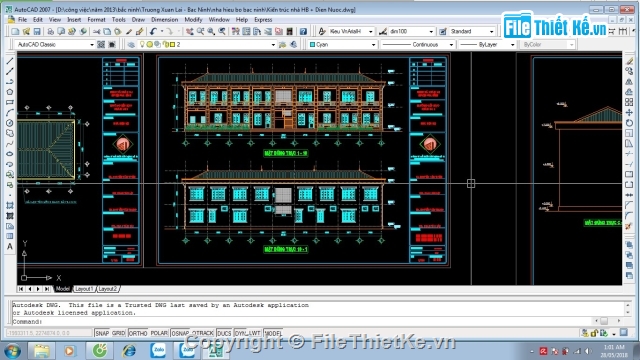Select the Erase tool in the Modify toolbar
Viewport: 640px width, 360px height.
click(x=629, y=61)
